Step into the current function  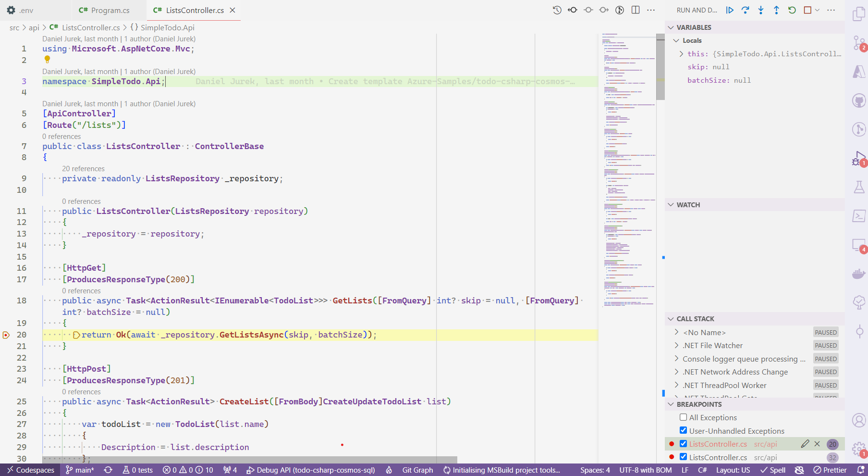click(761, 10)
